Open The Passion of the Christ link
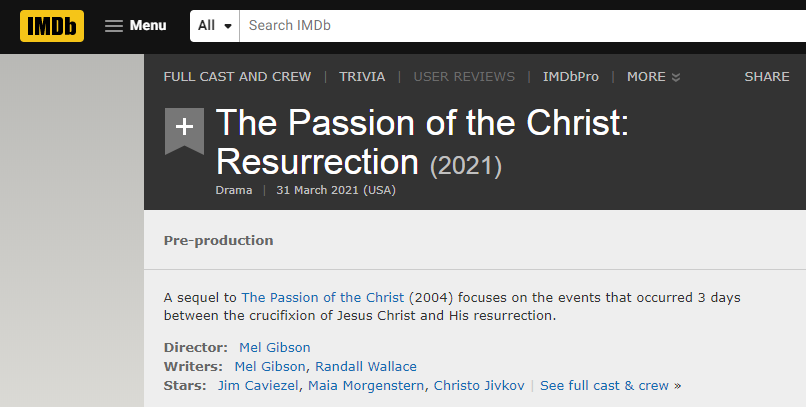806x407 pixels. [323, 297]
